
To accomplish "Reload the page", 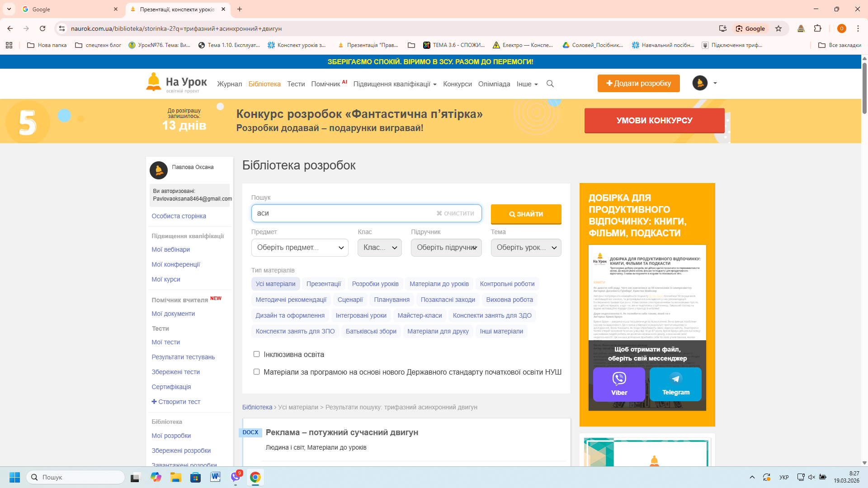I will pyautogui.click(x=42, y=28).
